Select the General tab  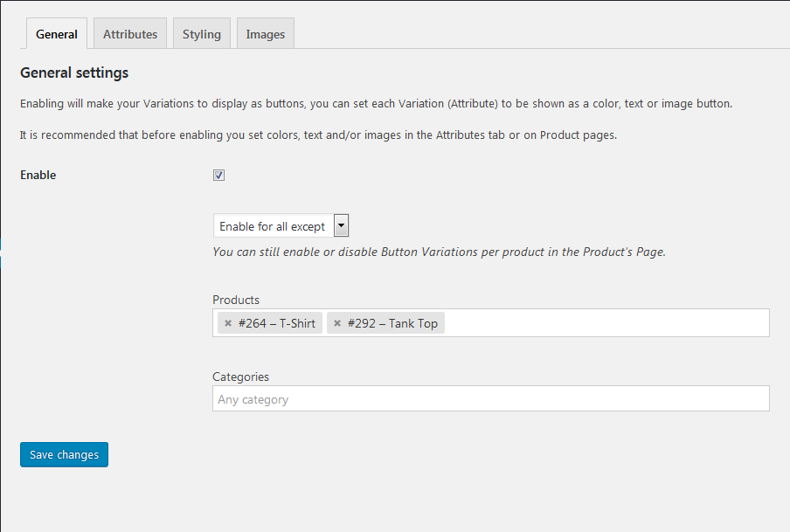[57, 34]
